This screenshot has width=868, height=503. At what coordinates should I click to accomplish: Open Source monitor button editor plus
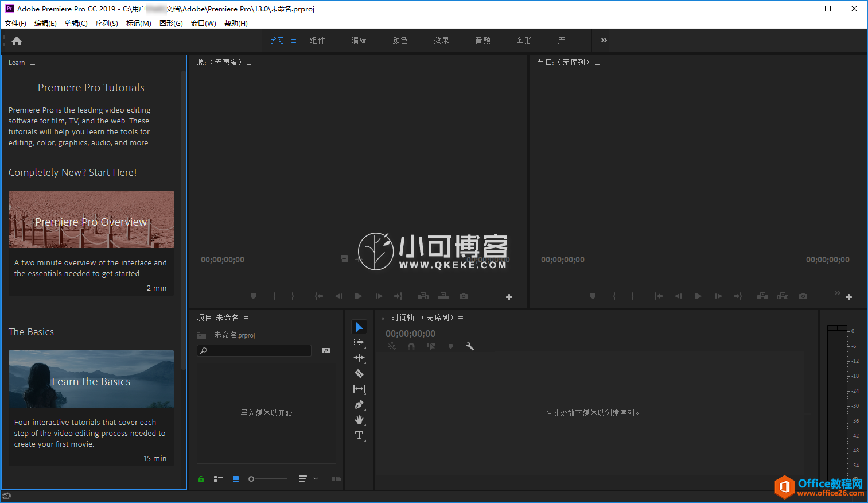tap(509, 297)
